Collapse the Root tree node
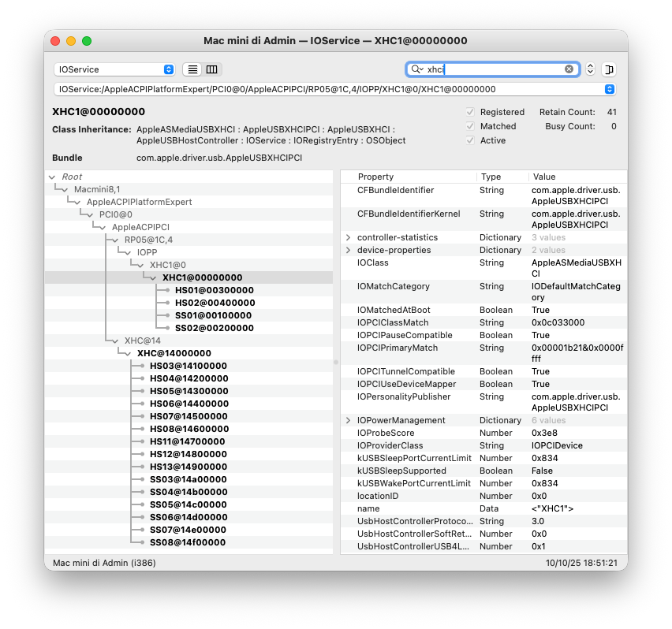672x629 pixels. pos(52,177)
